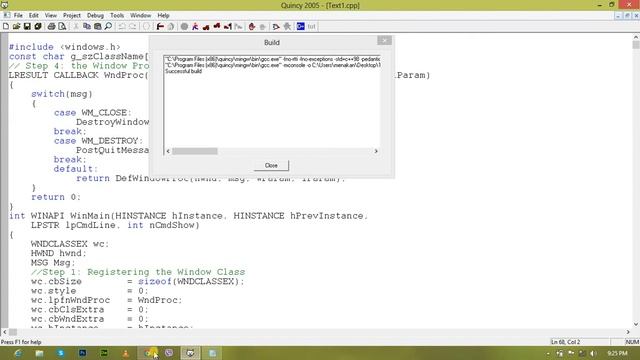The width and height of the screenshot is (640, 360).
Task: Open Viber from the taskbar
Action: 169,353
